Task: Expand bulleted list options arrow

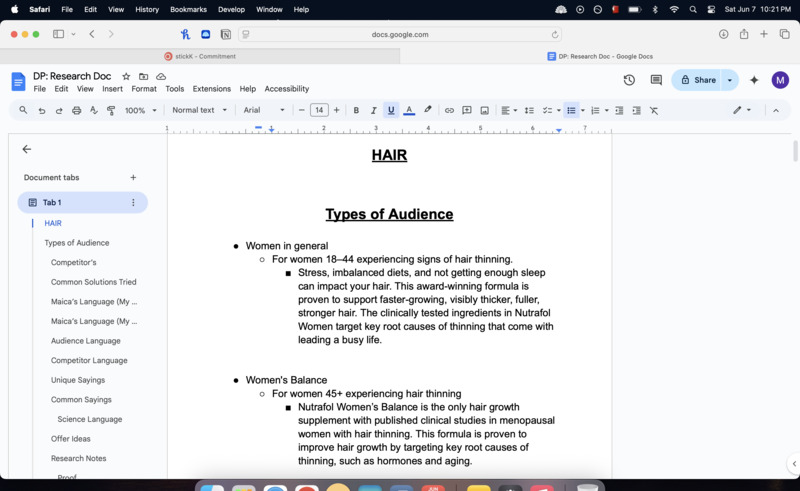Action: pyautogui.click(x=583, y=110)
